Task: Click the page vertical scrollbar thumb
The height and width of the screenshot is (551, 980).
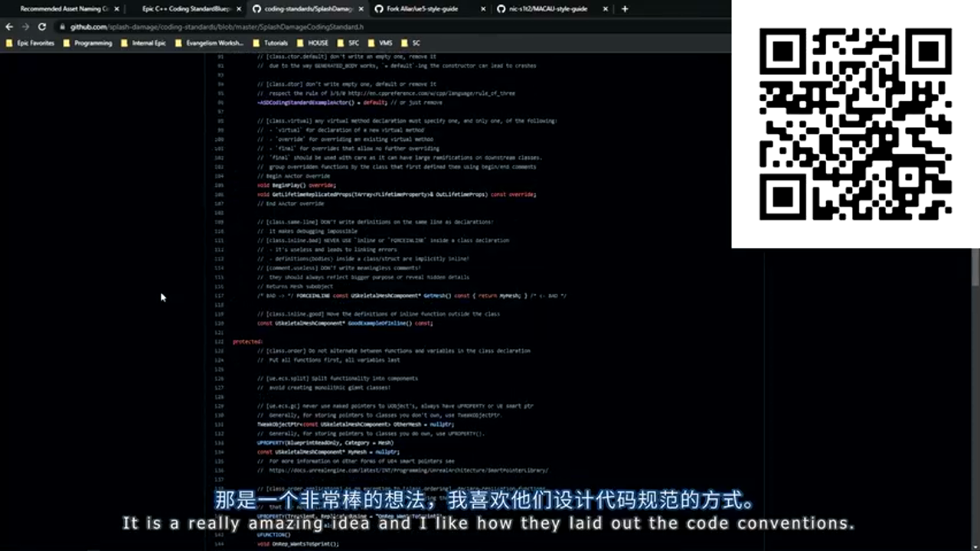Action: click(x=975, y=268)
